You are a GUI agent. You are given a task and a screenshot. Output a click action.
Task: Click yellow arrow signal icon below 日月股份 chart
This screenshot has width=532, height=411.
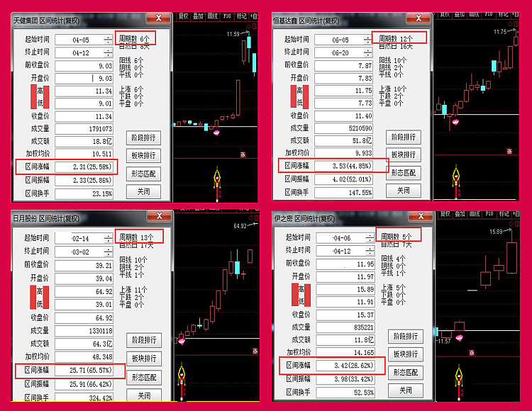(x=182, y=374)
